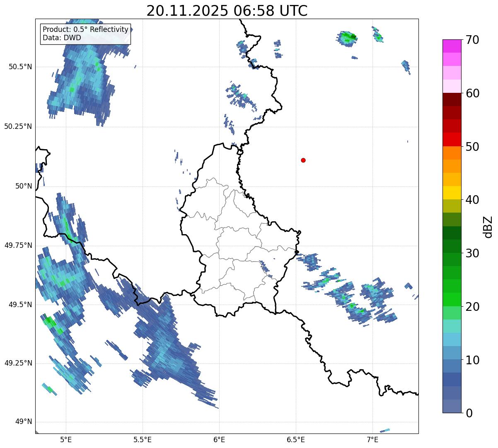Click the "Data: DWD" label
This screenshot has height=448, width=498.
tap(62, 38)
